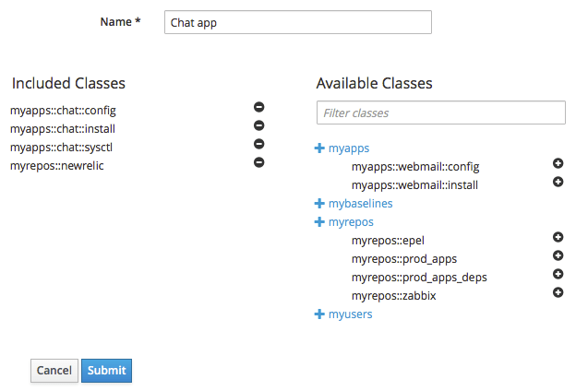Collapse the myrepos class group
Image resolution: width=588 pixels, height=391 pixels.
(320, 221)
